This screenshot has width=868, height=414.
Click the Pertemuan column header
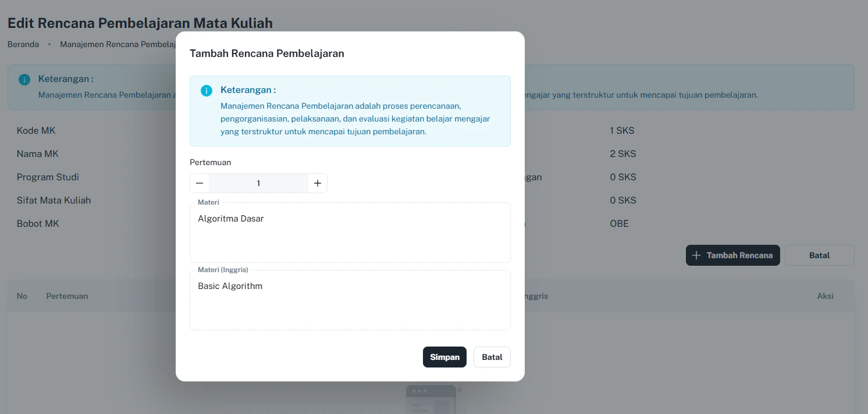click(x=67, y=296)
